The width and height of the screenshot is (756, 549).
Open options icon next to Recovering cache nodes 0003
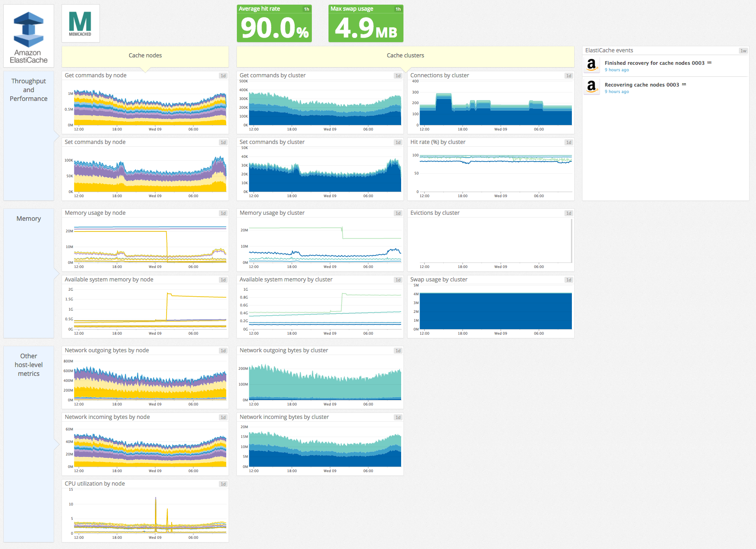click(x=684, y=84)
